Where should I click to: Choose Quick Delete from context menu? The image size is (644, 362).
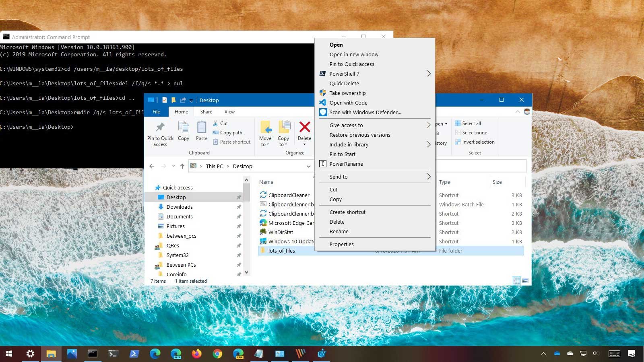344,83
